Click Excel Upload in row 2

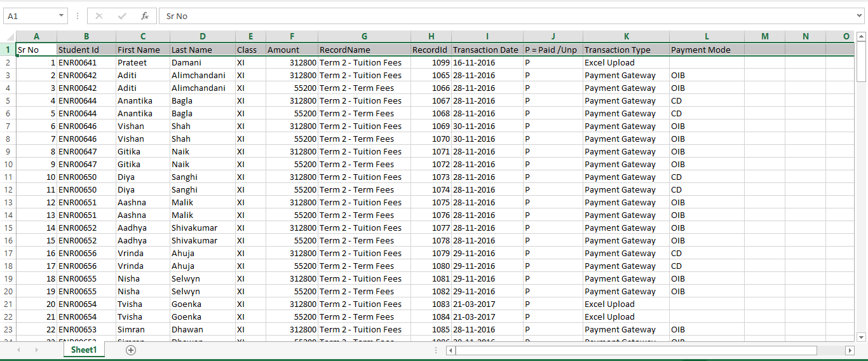point(626,62)
